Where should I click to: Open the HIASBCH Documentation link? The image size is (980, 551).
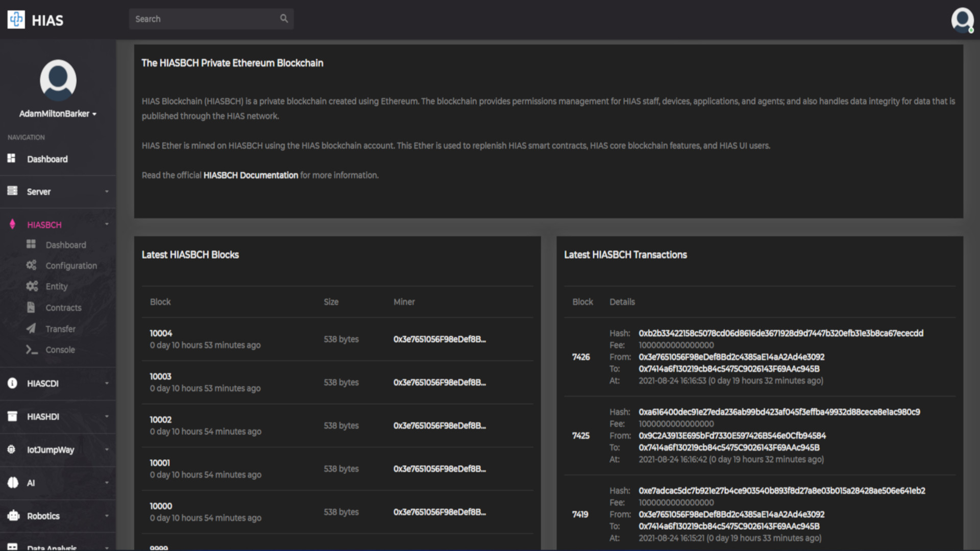click(x=251, y=175)
